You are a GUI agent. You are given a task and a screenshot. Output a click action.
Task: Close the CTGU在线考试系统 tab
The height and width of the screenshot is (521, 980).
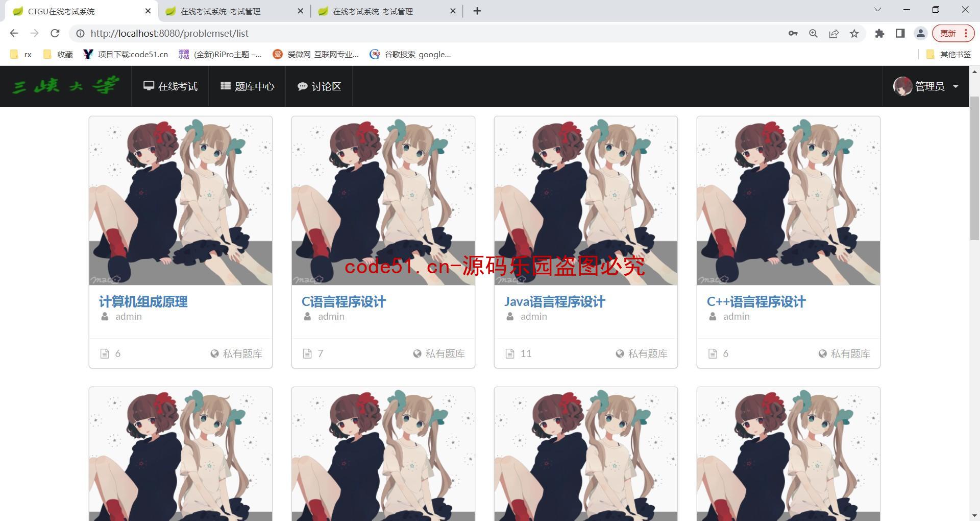click(148, 11)
